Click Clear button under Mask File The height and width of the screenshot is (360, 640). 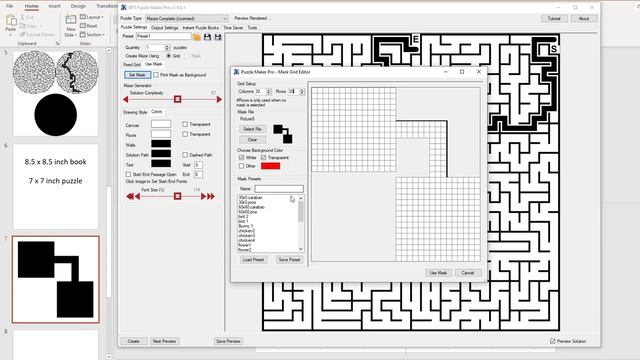[x=252, y=140]
